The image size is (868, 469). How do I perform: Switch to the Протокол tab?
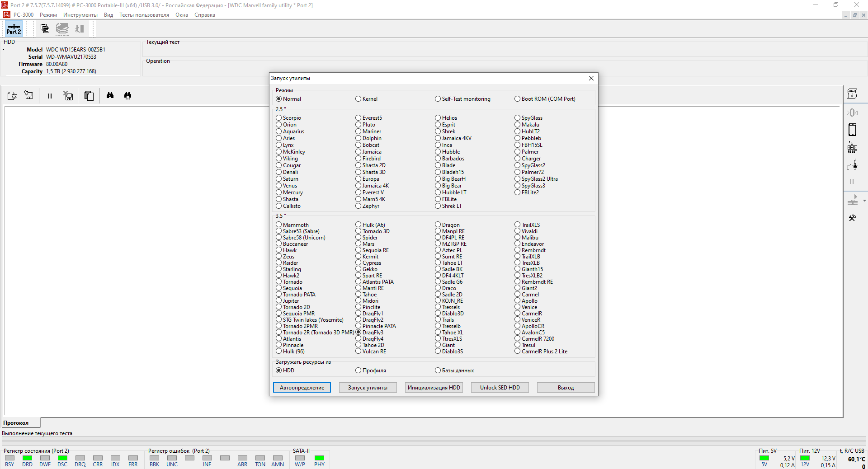coord(21,423)
